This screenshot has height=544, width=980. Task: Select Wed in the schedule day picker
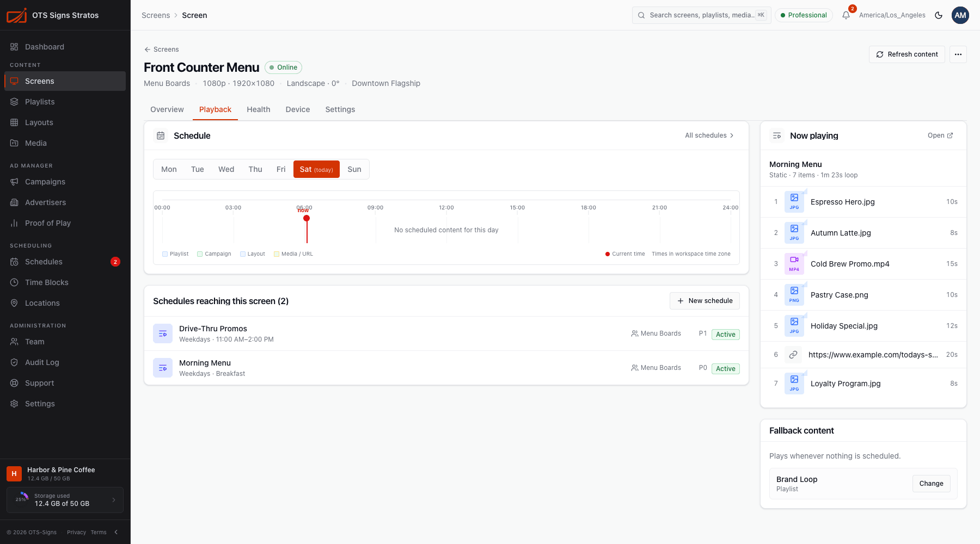(226, 169)
